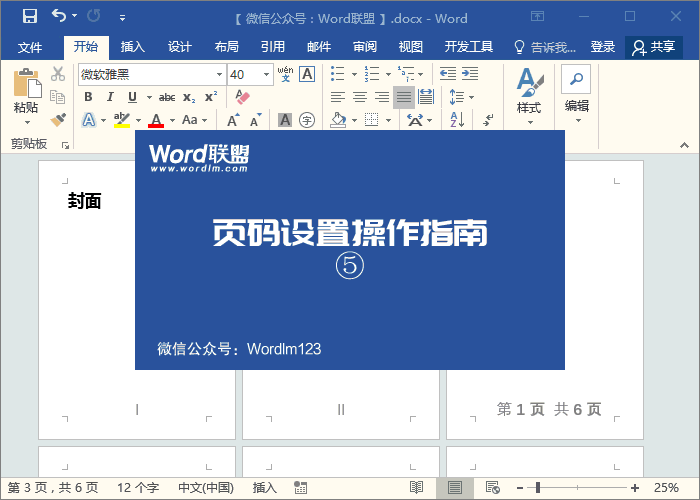
Task: Open the font color dropdown arrow
Action: point(172,120)
